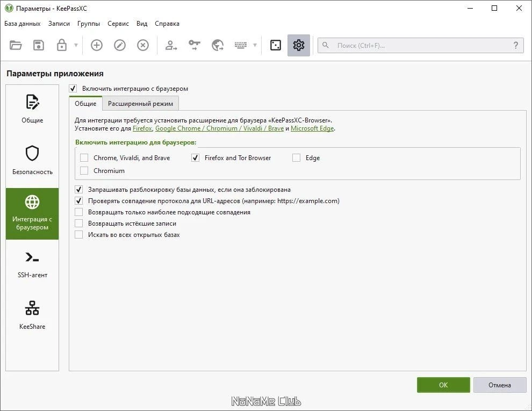The height and width of the screenshot is (411, 532).
Task: Switch to the Общие tab
Action: 85,104
